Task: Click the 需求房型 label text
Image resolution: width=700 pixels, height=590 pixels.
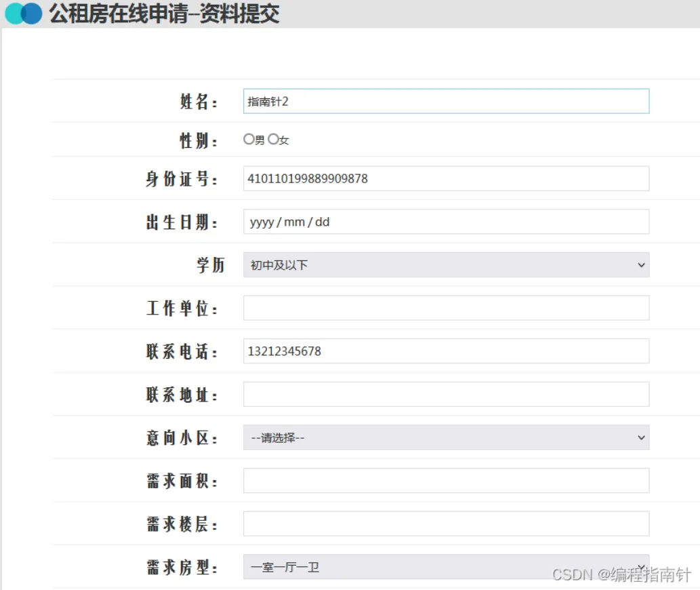Action: click(182, 567)
